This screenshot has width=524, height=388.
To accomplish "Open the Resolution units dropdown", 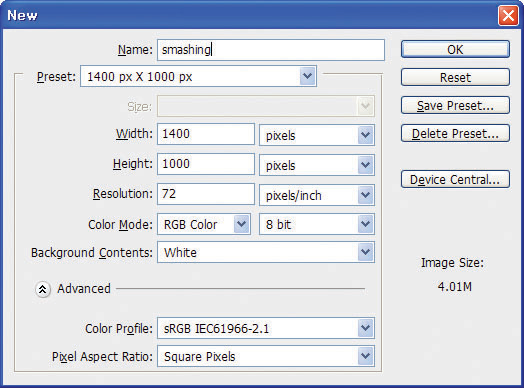I will coord(317,195).
